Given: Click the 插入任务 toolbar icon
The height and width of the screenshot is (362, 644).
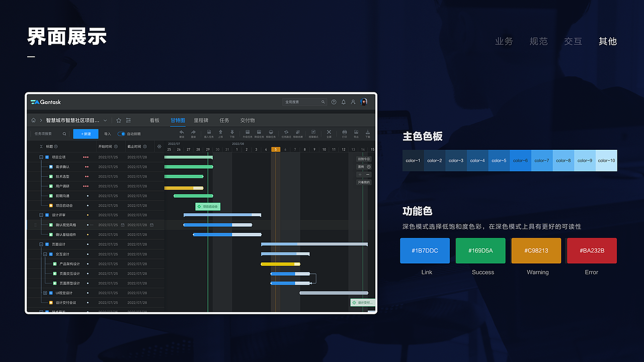Looking at the screenshot, I should tap(209, 132).
